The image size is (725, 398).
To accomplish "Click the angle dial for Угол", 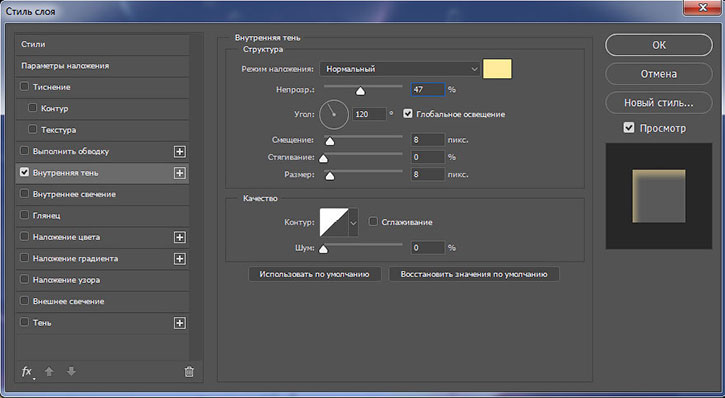I will coord(334,114).
